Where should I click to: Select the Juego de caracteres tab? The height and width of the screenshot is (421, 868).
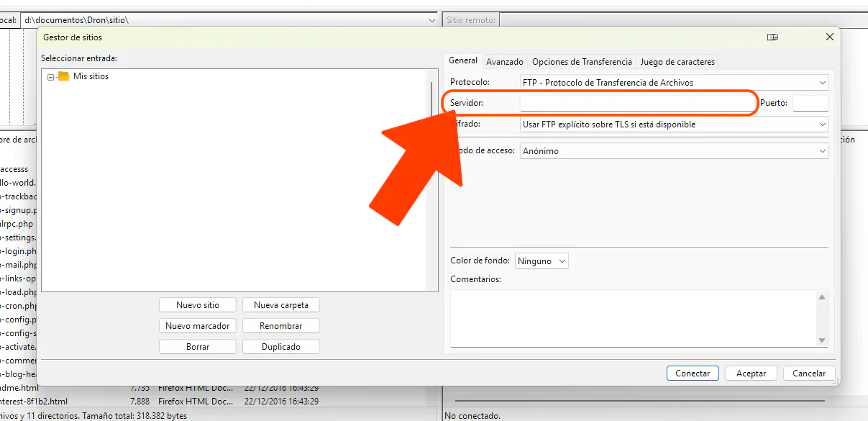pos(677,61)
